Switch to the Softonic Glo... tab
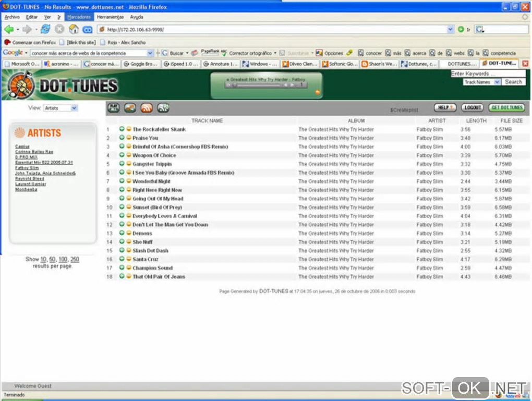The width and height of the screenshot is (532, 401). pos(340,64)
